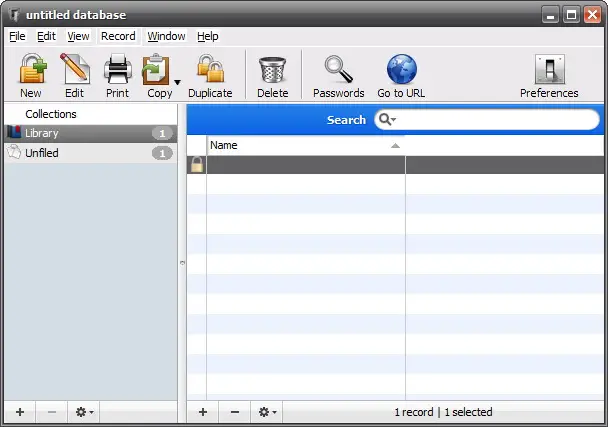The image size is (608, 427).
Task: Open collections gear action menu
Action: point(84,412)
